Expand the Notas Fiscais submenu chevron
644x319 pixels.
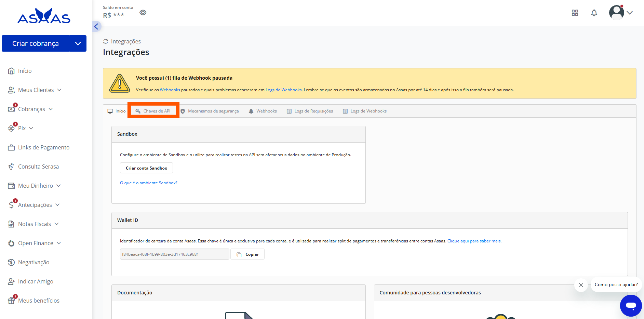[x=56, y=224]
